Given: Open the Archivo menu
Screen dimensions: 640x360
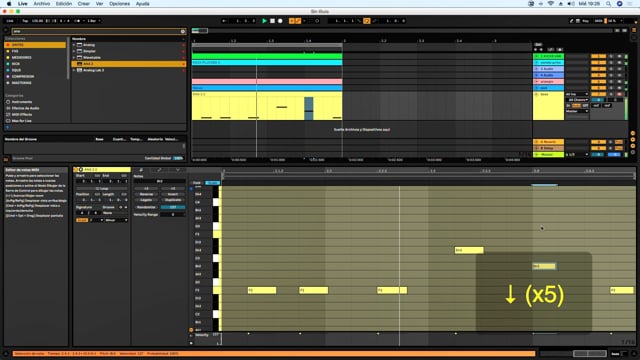Looking at the screenshot, I should tap(42, 4).
